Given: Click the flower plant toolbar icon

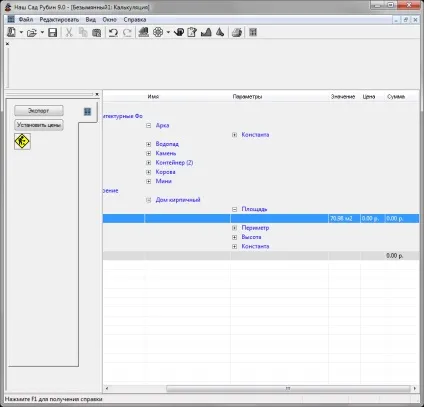Looking at the screenshot, I should [x=158, y=32].
